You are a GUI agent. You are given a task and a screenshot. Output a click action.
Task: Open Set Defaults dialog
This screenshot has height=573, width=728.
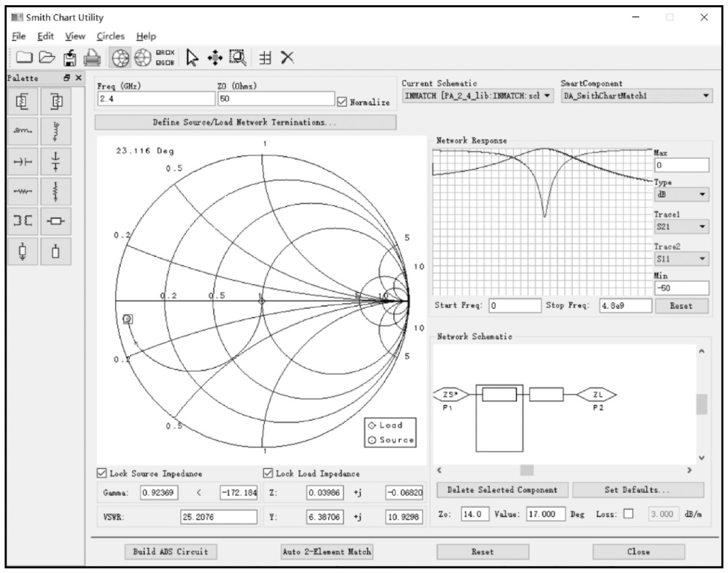[638, 490]
